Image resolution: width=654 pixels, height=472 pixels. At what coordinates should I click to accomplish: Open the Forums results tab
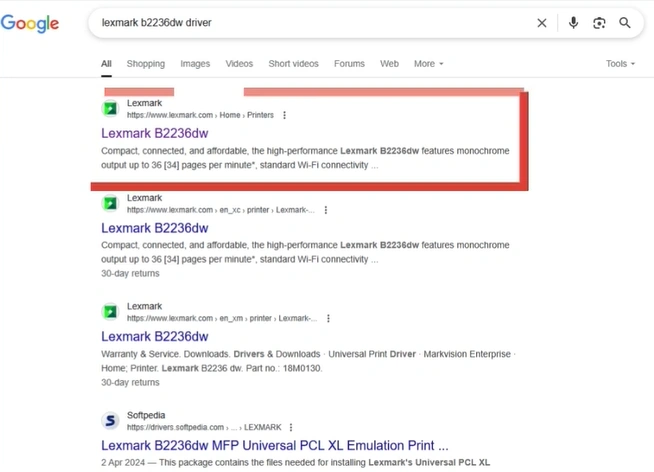(x=349, y=64)
